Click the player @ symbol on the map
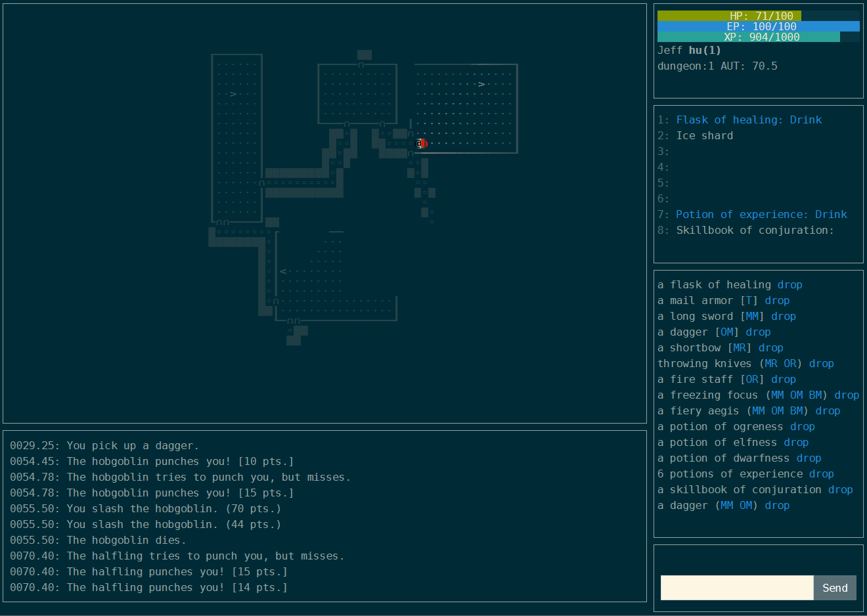 point(418,143)
